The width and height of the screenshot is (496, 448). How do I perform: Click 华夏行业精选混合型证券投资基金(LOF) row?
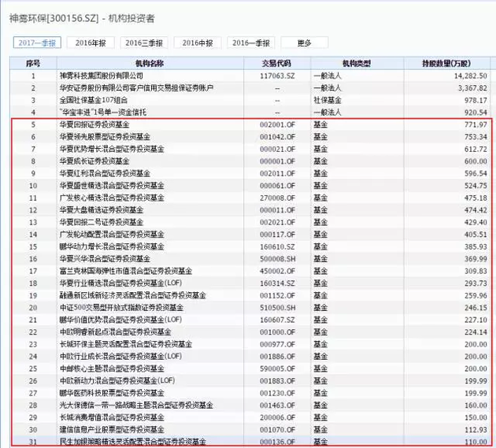[x=250, y=283]
